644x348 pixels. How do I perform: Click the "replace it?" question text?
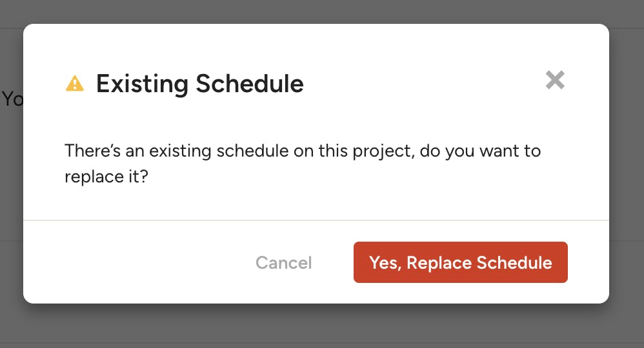[106, 177]
